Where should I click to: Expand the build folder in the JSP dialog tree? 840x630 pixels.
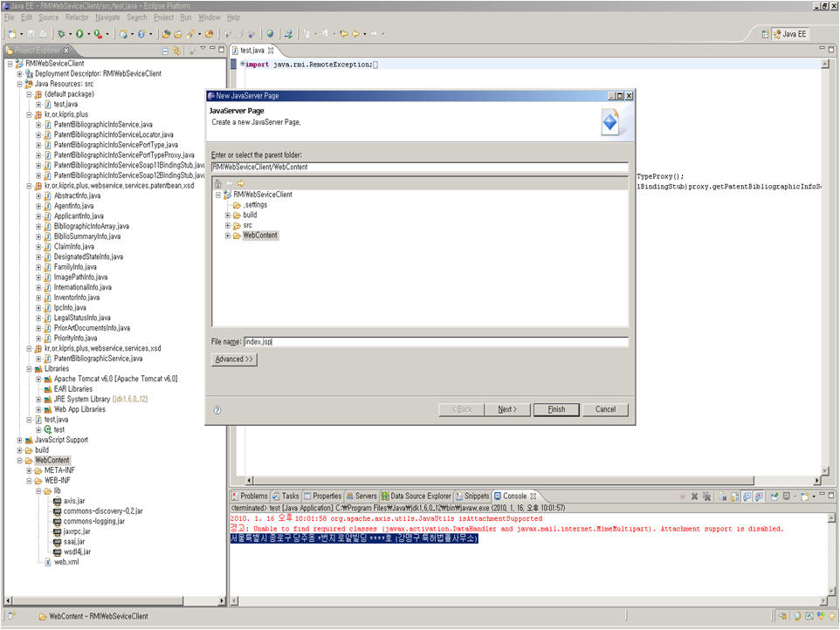pyautogui.click(x=228, y=215)
